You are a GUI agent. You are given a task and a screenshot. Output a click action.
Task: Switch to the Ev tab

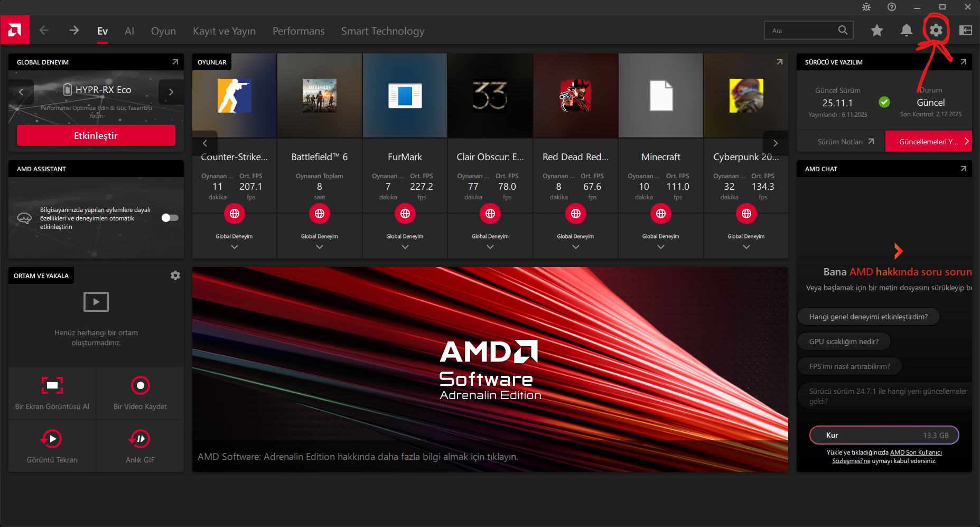102,31
